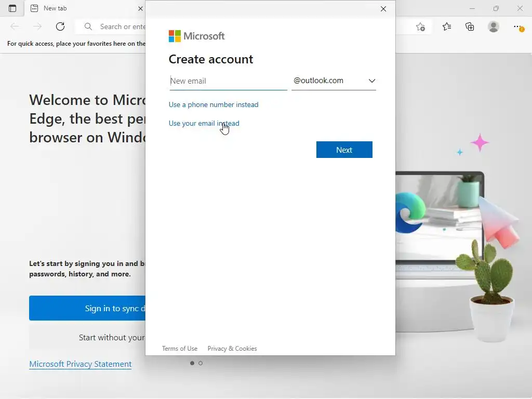The image size is (532, 399).
Task: Close the Create account dialog
Action: pyautogui.click(x=383, y=9)
